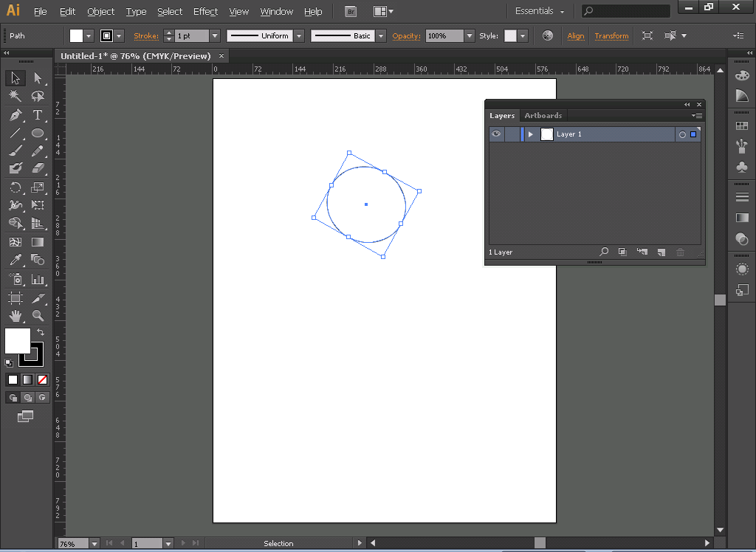
Task: Open the Object menu
Action: click(100, 12)
